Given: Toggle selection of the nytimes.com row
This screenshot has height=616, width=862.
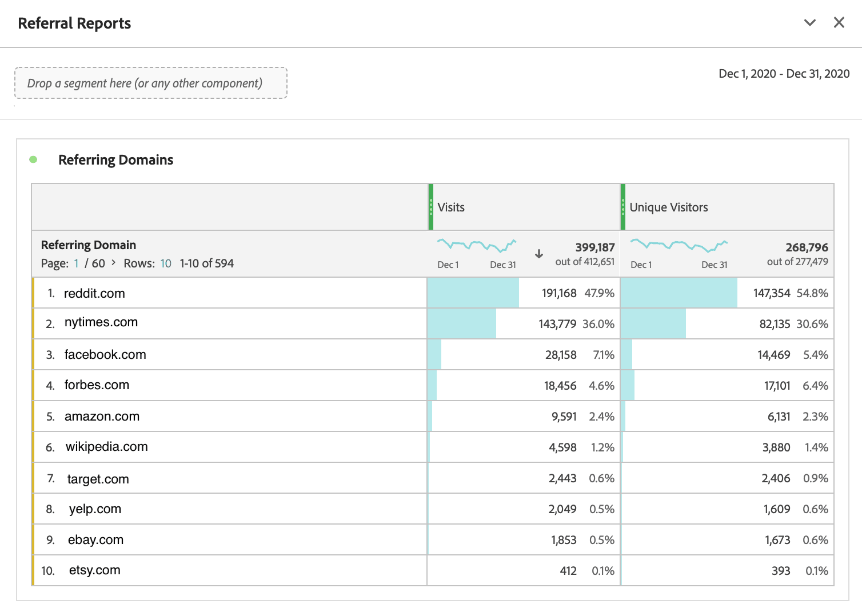Looking at the screenshot, I should [34, 323].
